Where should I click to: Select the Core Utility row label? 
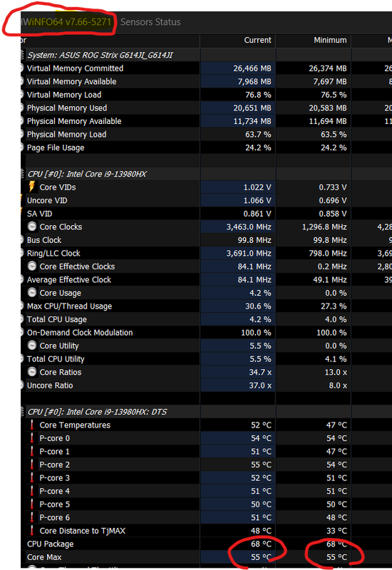[59, 346]
